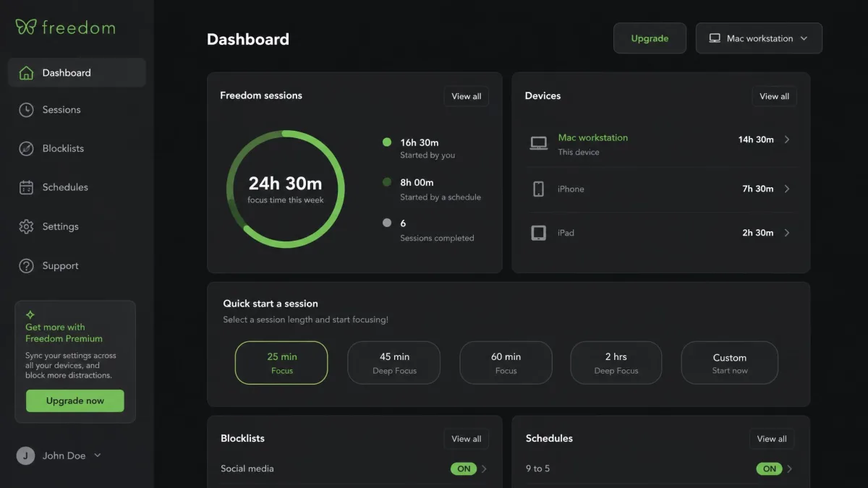Image resolution: width=868 pixels, height=488 pixels.
Task: Click the tablet icon beside iPad
Action: coord(539,233)
